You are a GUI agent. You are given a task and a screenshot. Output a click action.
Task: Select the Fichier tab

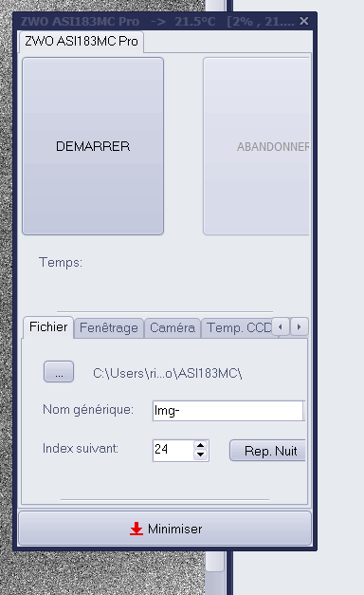(x=48, y=327)
